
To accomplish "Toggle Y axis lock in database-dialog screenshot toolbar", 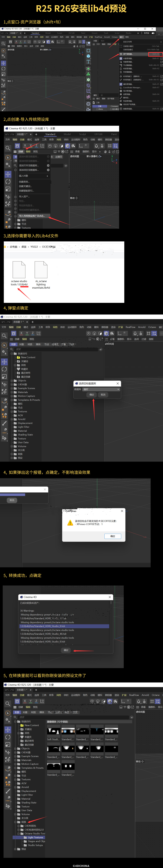I will click(x=27, y=333).
